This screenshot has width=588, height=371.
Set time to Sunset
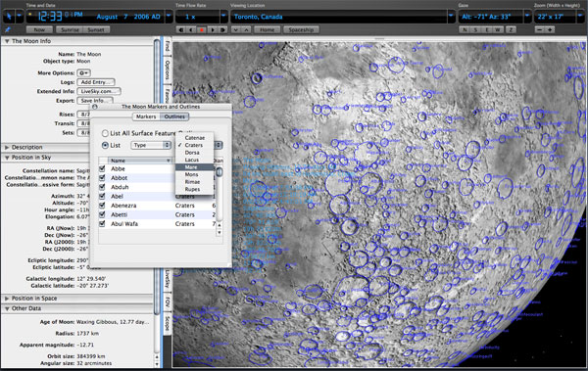click(x=96, y=30)
